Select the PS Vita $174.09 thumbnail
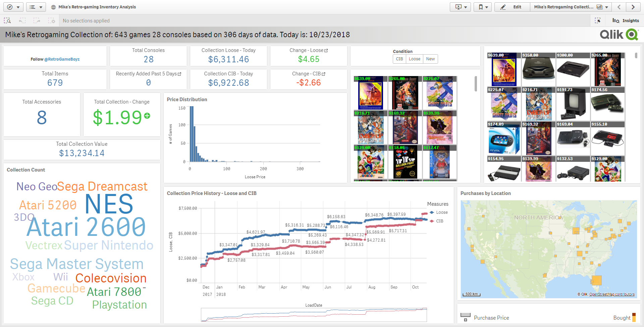 (504, 138)
